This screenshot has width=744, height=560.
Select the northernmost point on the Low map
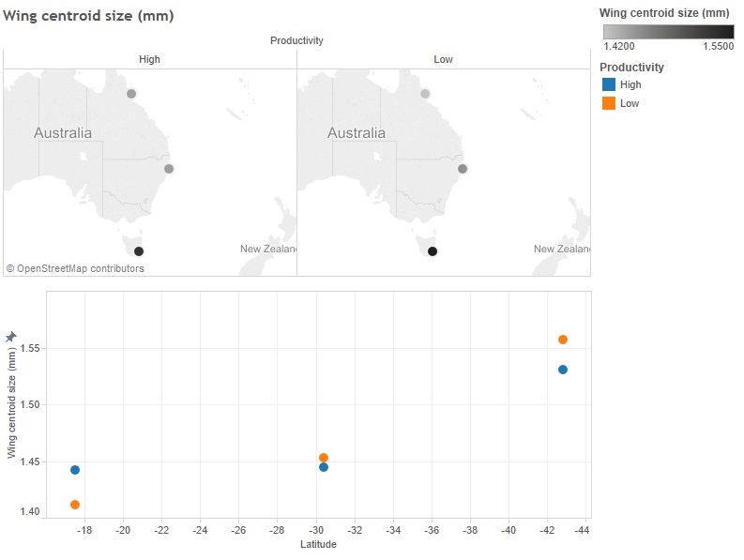(x=425, y=94)
